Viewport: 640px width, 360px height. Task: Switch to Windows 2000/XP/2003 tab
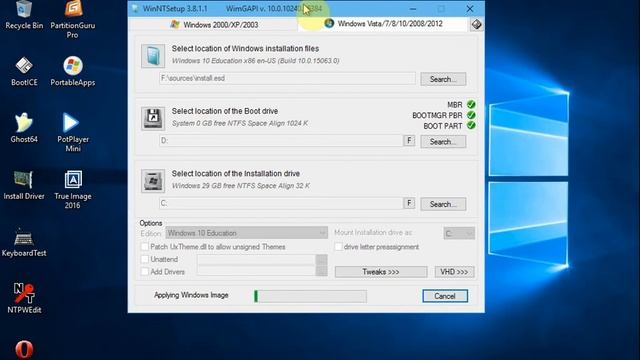214,24
